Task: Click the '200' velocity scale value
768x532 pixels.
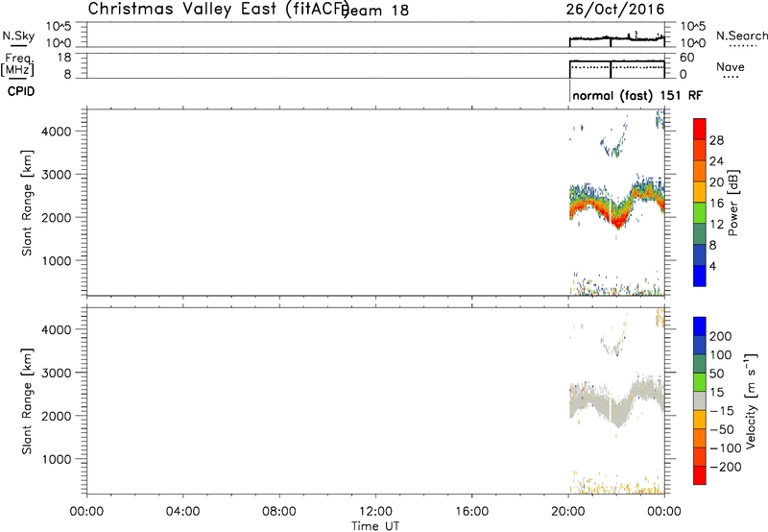Action: tap(721, 336)
